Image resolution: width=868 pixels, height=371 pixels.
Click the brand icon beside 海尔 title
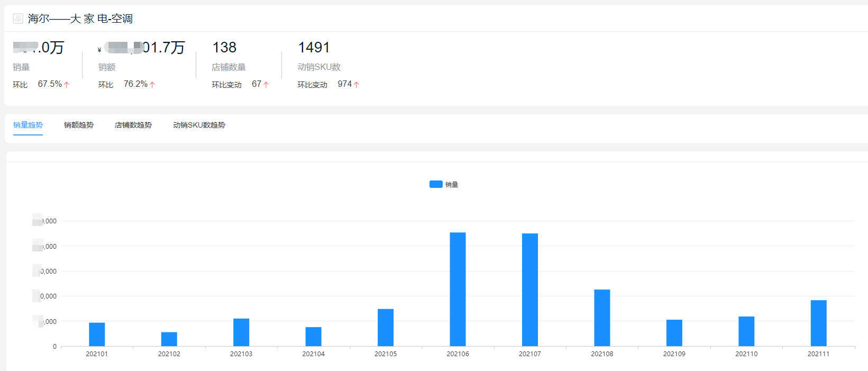click(18, 19)
